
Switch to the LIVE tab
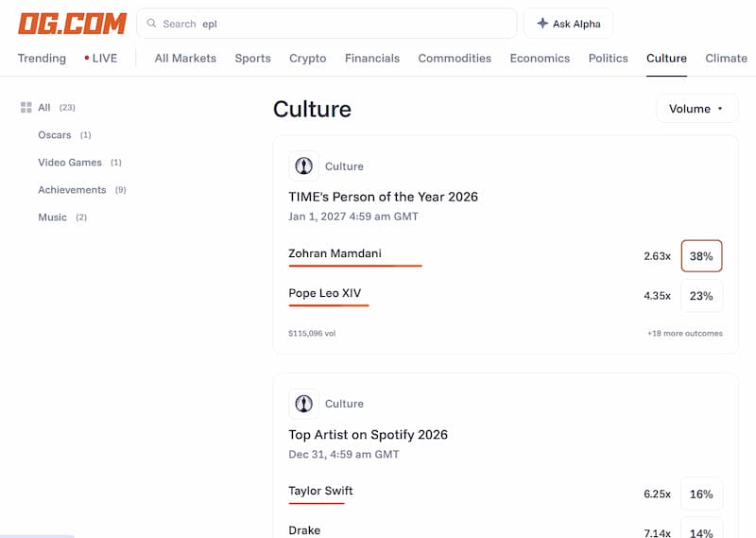tap(101, 58)
